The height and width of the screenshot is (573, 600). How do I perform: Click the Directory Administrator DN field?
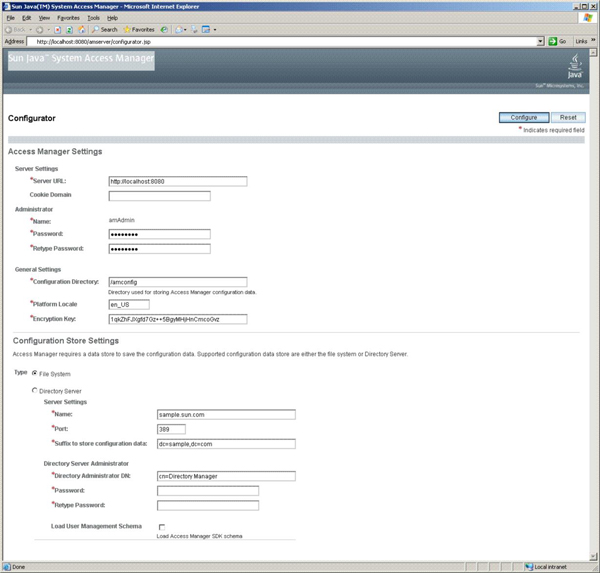(x=226, y=476)
